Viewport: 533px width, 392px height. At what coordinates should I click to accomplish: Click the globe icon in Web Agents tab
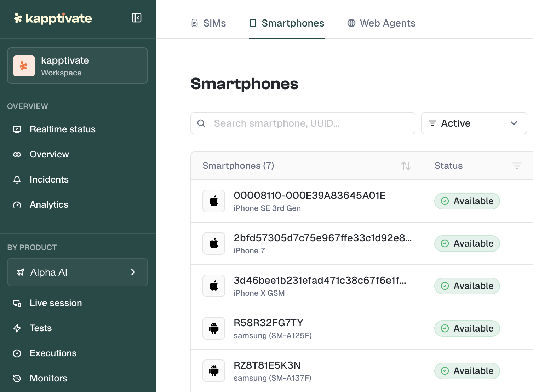[x=351, y=23]
